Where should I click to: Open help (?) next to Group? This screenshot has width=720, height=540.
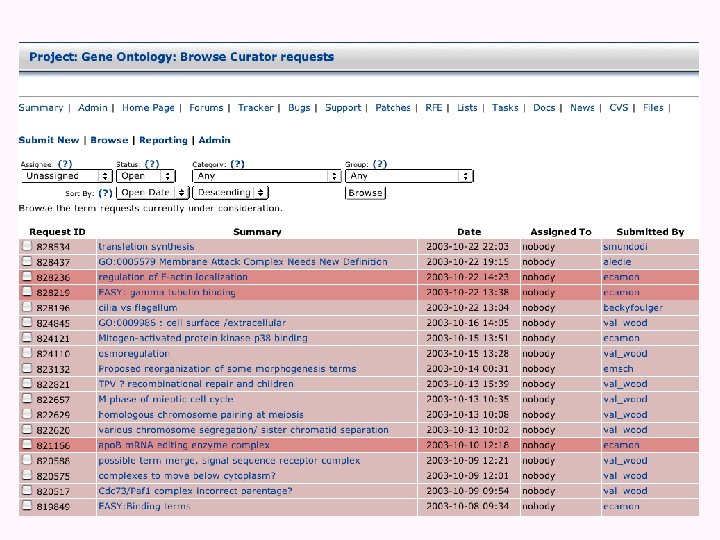point(380,164)
